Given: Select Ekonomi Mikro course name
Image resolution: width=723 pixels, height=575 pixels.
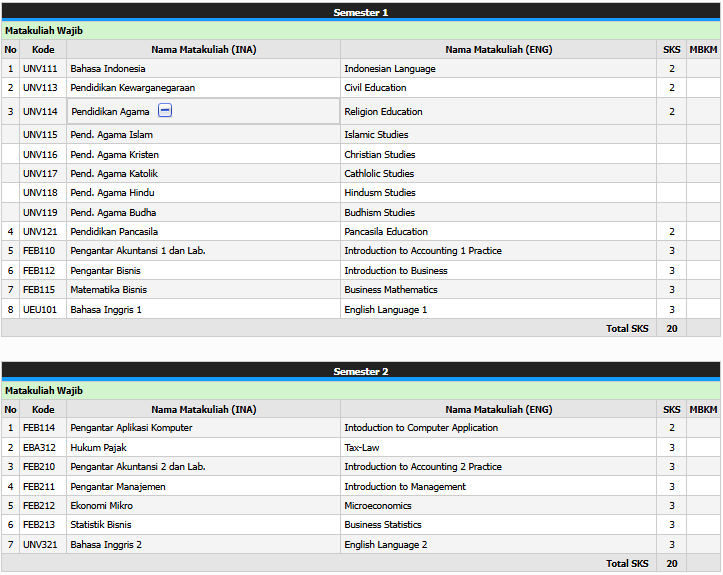Looking at the screenshot, I should click(x=101, y=506).
